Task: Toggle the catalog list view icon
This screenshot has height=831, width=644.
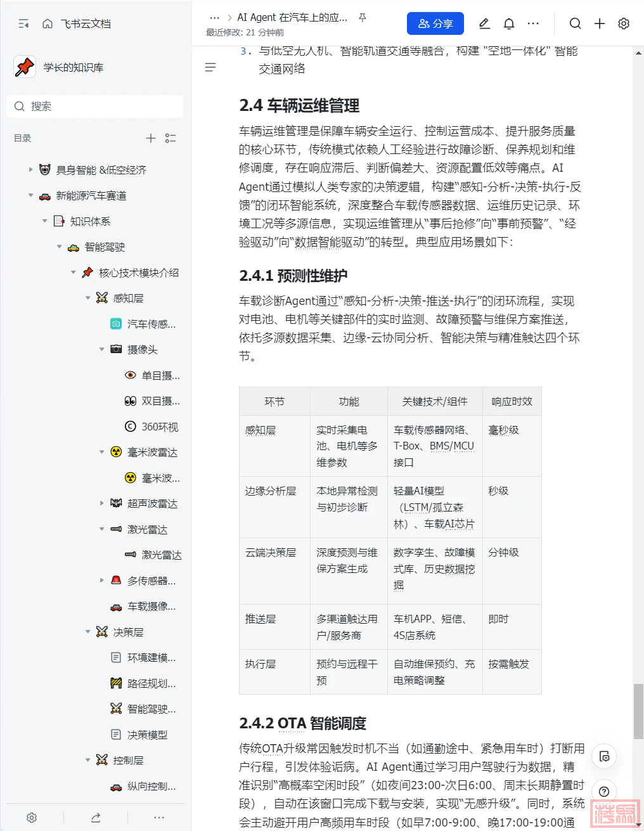Action: (171, 138)
